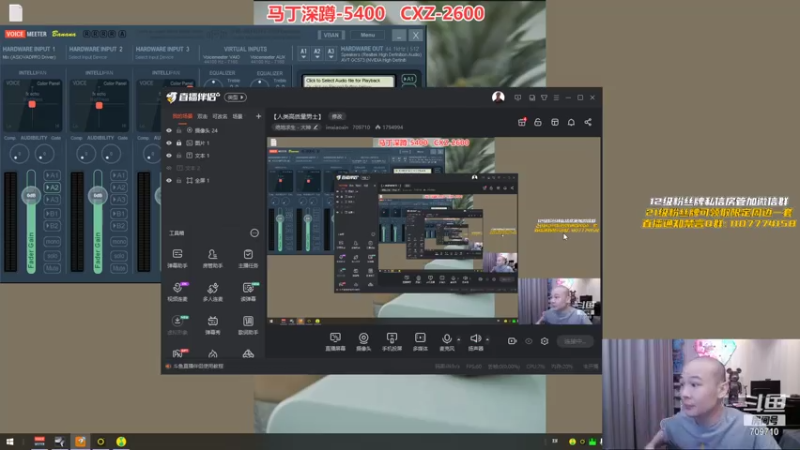This screenshot has height=450, width=800.
Task: Click the record video camera icon
Action: 512,341
